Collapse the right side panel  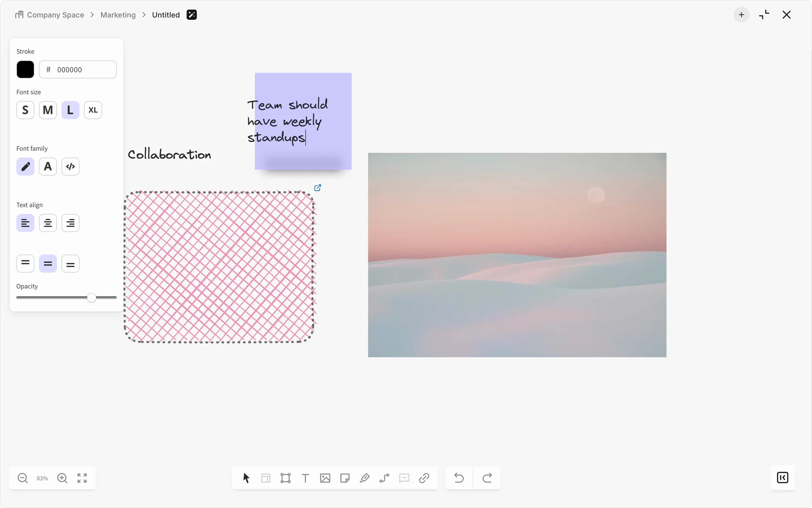coord(782,478)
